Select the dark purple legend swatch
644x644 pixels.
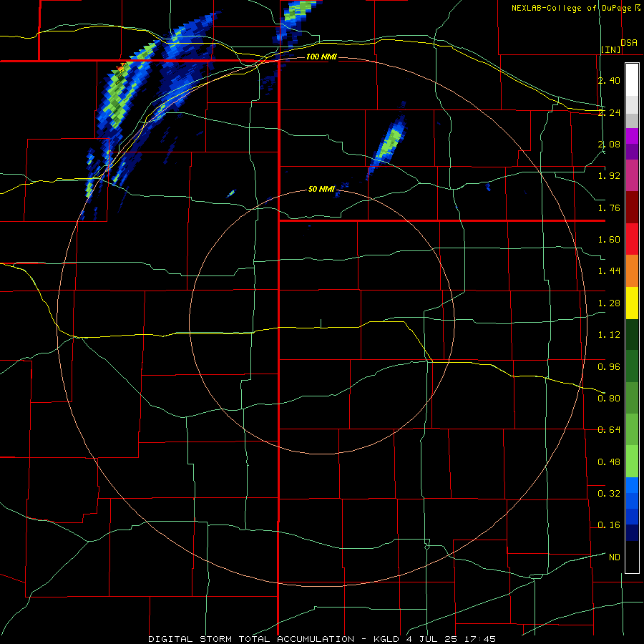tap(632, 152)
